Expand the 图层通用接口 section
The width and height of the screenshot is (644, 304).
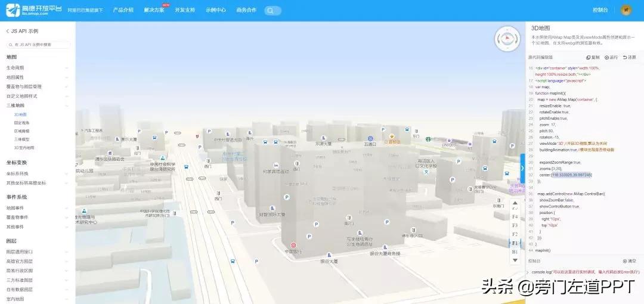(38, 252)
